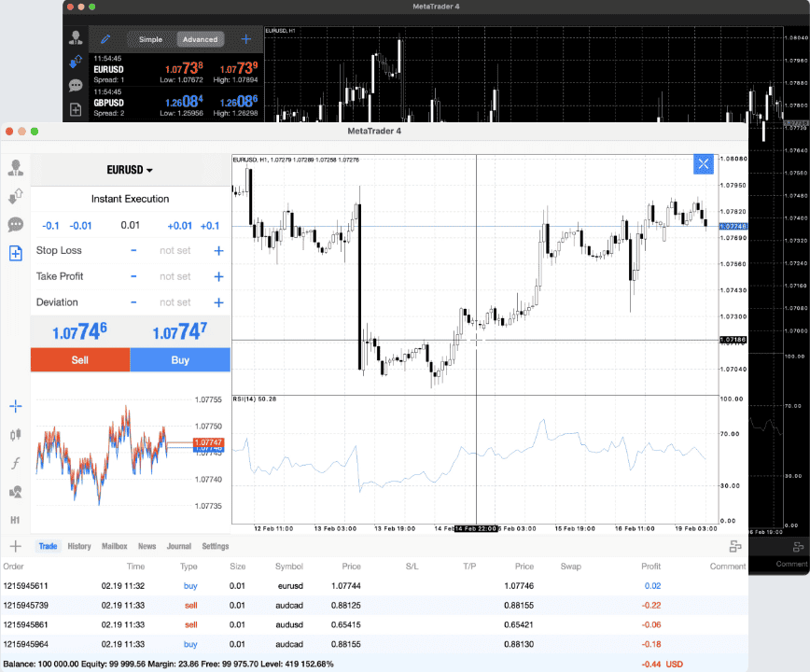
Task: Select the Trade arrows icon in sidebar
Action: (x=15, y=193)
